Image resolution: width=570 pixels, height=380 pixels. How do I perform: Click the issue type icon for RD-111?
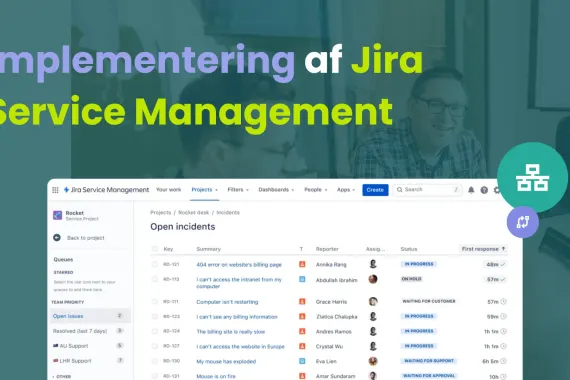302,301
